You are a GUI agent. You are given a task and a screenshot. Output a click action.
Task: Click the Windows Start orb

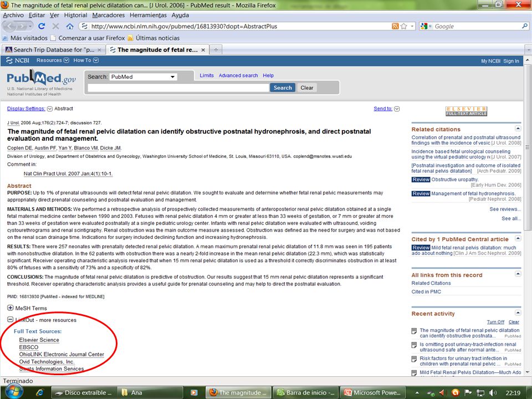click(x=13, y=392)
